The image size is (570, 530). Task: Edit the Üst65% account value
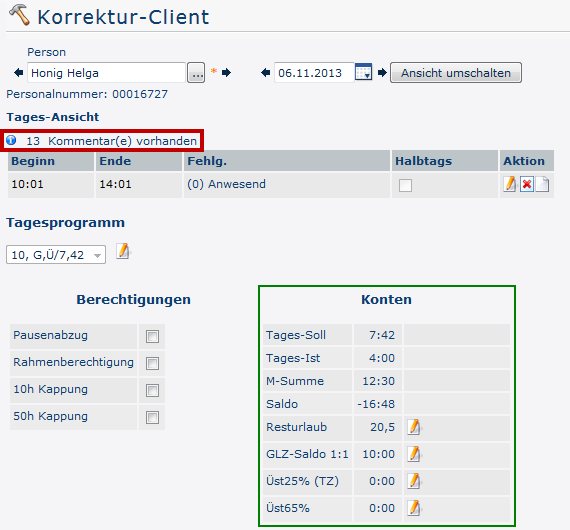coord(414,508)
